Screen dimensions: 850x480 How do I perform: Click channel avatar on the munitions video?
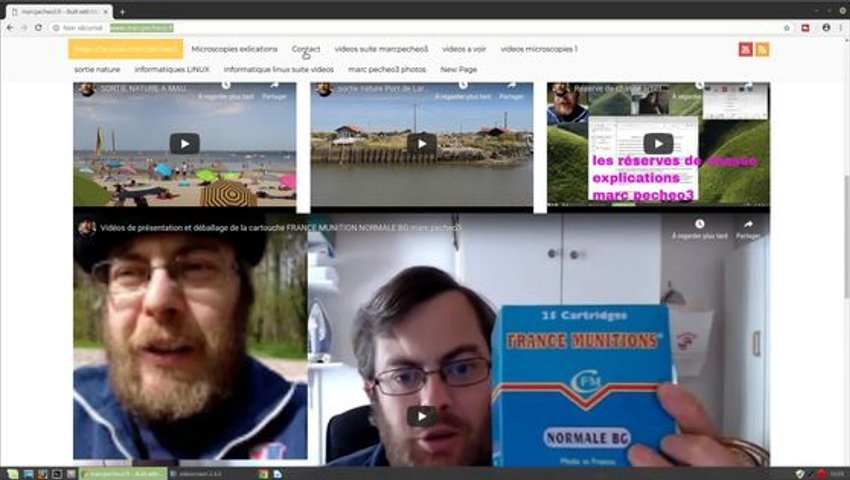click(x=87, y=228)
